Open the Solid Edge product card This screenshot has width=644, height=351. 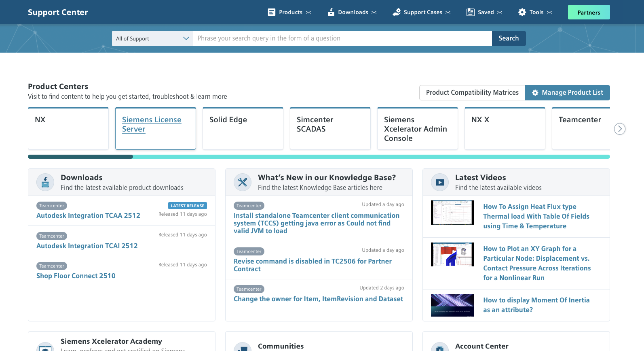pos(243,128)
